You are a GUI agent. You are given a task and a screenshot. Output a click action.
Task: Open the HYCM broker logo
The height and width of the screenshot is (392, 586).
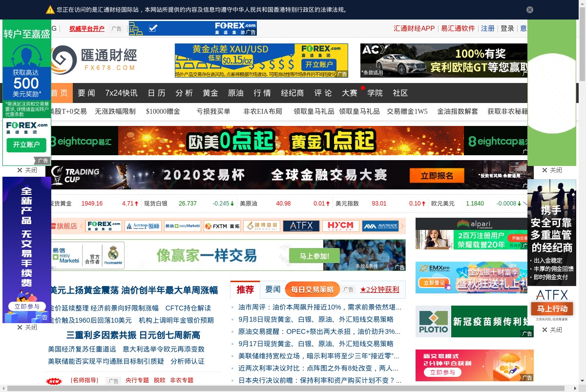coord(340,226)
